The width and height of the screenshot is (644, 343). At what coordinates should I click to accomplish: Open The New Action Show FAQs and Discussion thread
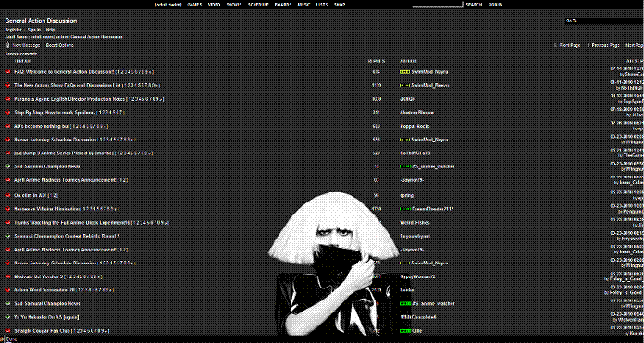click(68, 85)
